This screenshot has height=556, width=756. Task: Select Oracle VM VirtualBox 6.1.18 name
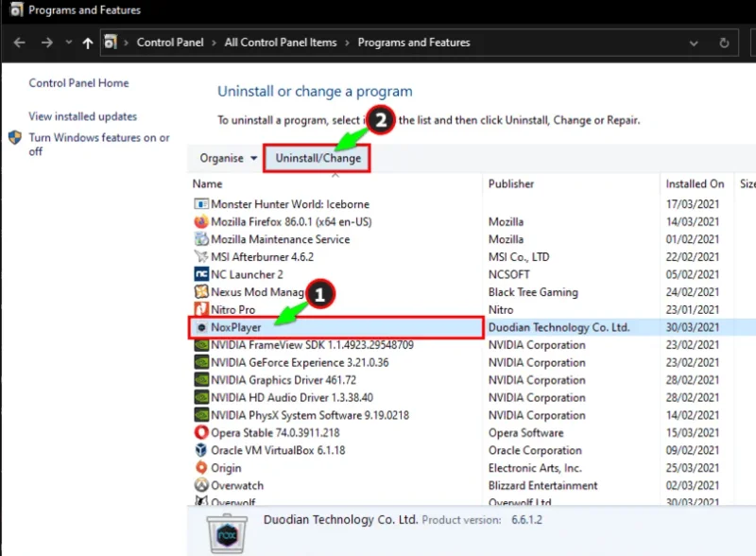278,450
